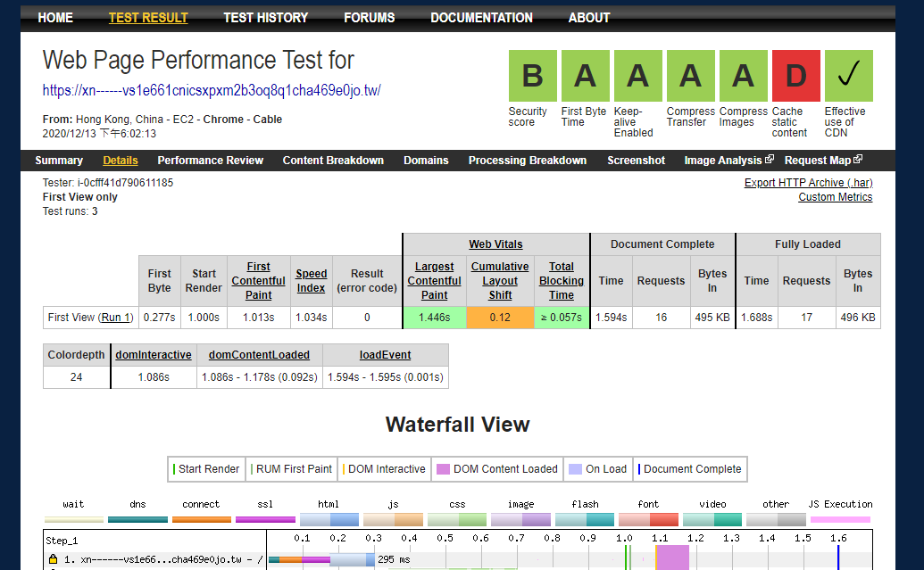Click the Effective use of CDN checkmark
Screen dimensions: 924x570
click(848, 76)
